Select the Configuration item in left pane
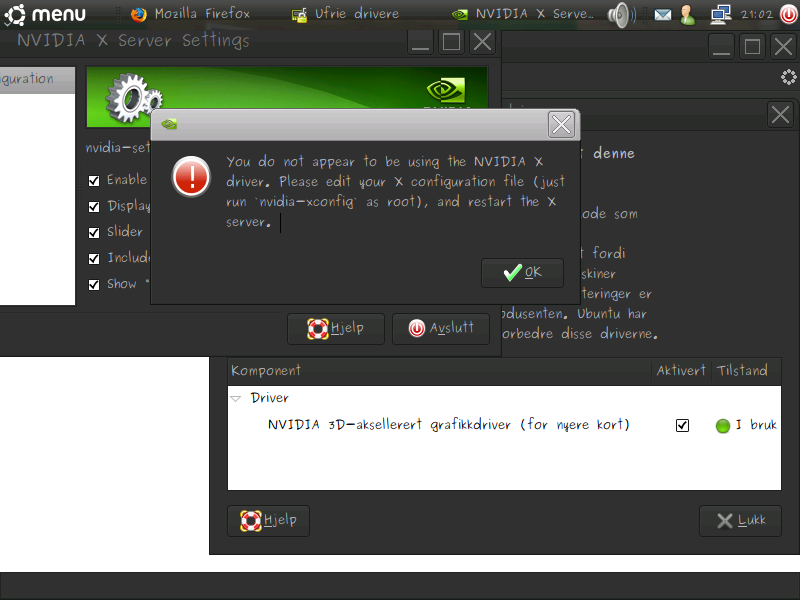The width and height of the screenshot is (800, 600). coord(37,80)
